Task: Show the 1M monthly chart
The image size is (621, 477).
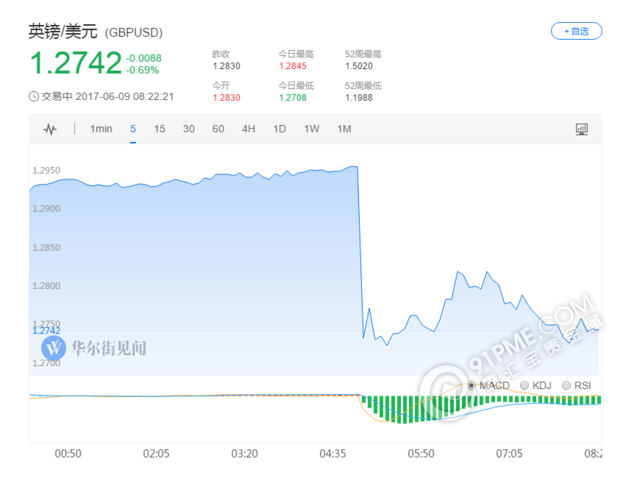Action: point(344,129)
